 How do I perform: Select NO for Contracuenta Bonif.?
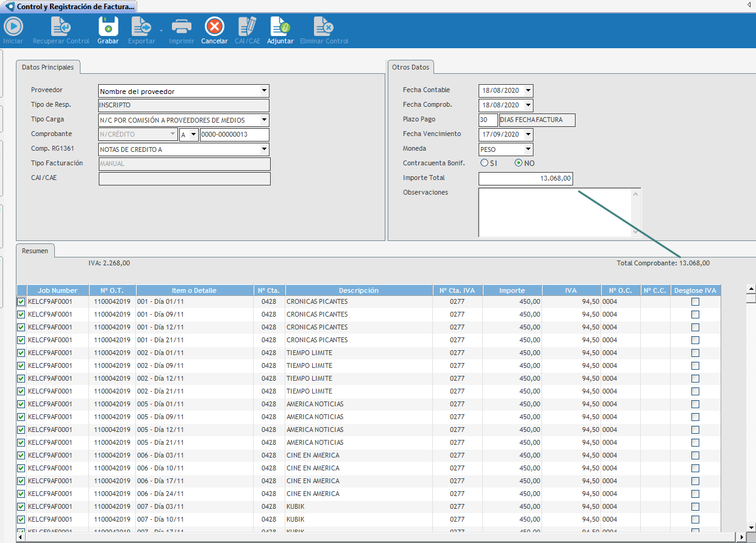click(519, 163)
